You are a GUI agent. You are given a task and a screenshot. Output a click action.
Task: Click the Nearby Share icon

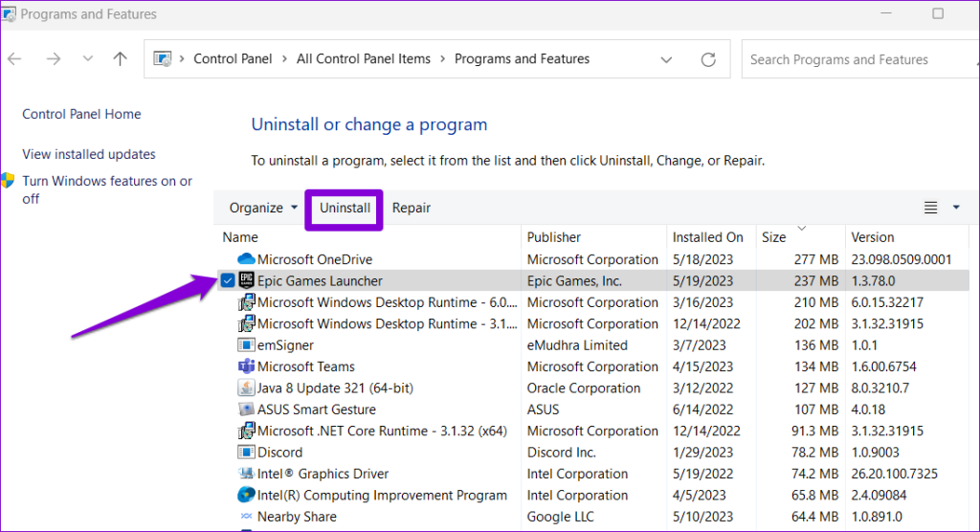pos(246,517)
